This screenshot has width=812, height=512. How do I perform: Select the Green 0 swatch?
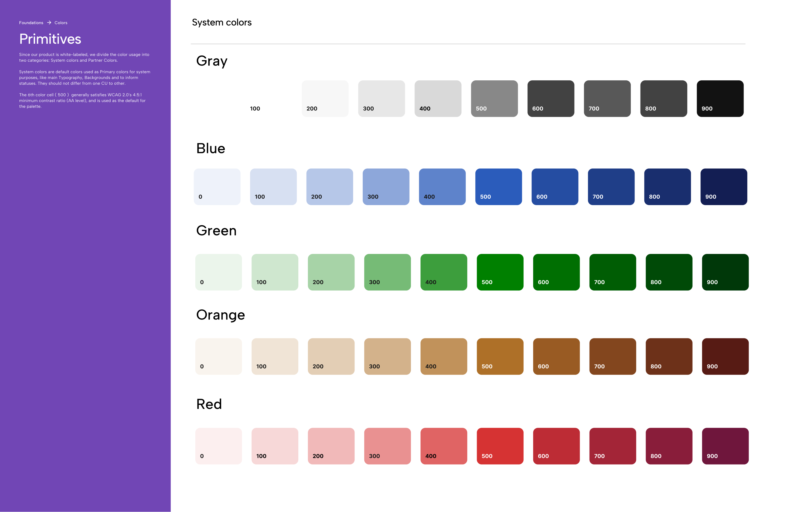coord(219,272)
